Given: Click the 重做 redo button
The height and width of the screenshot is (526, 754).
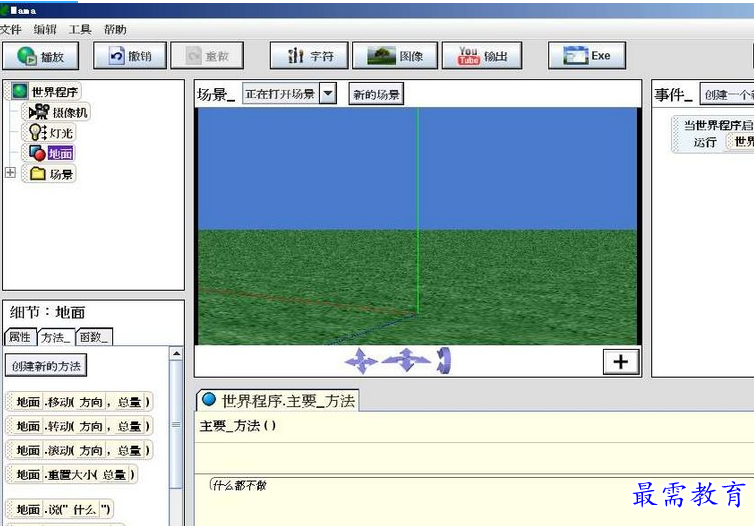Looking at the screenshot, I should tap(207, 56).
